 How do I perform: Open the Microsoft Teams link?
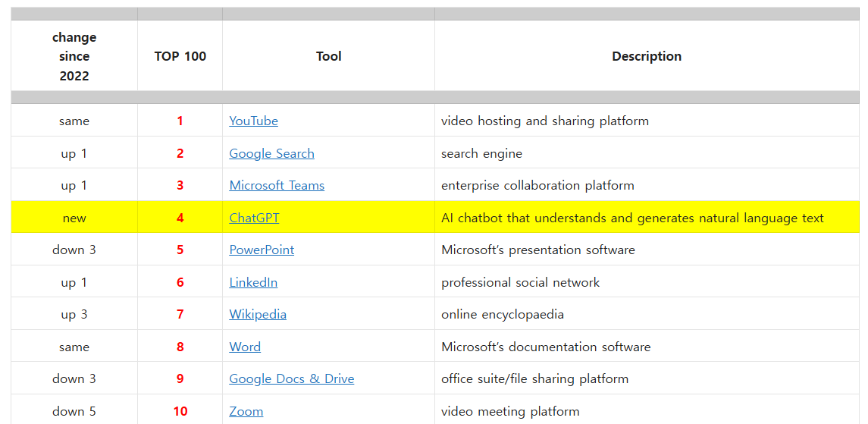tap(277, 186)
